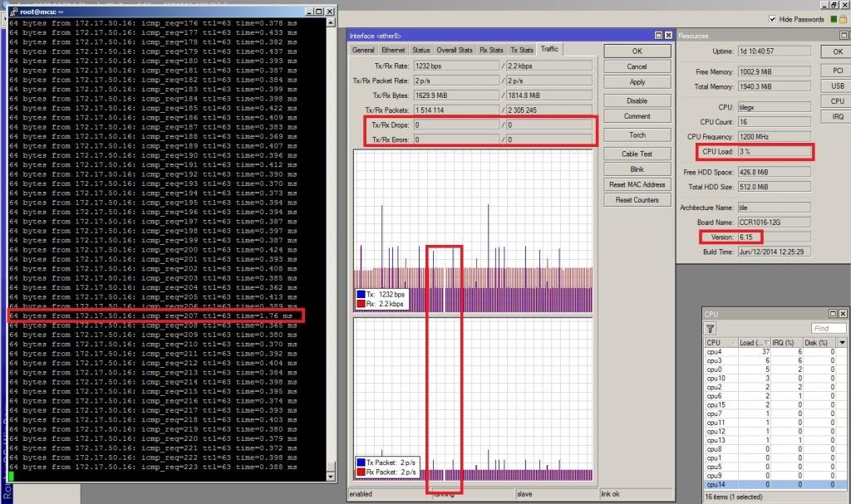Viewport: 851px width, 504px height.
Task: Maximize the root@mcu terminal window
Action: (x=319, y=12)
